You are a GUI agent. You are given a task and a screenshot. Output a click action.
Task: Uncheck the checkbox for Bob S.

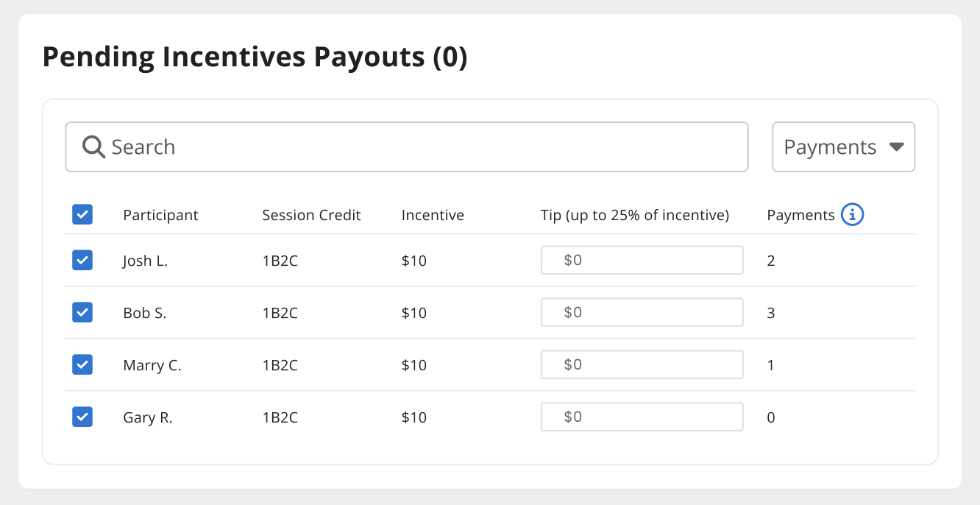click(82, 313)
